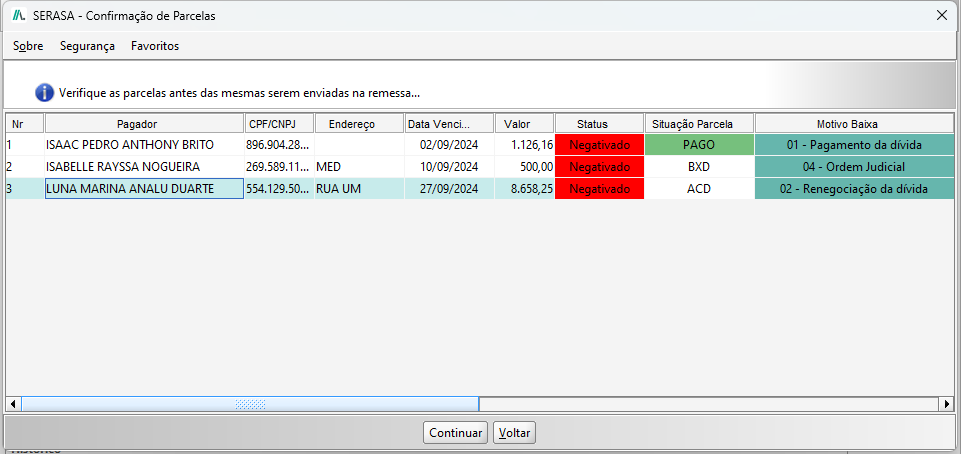The image size is (961, 454).
Task: Click the CPF/CNPJ column header
Action: coord(279,124)
